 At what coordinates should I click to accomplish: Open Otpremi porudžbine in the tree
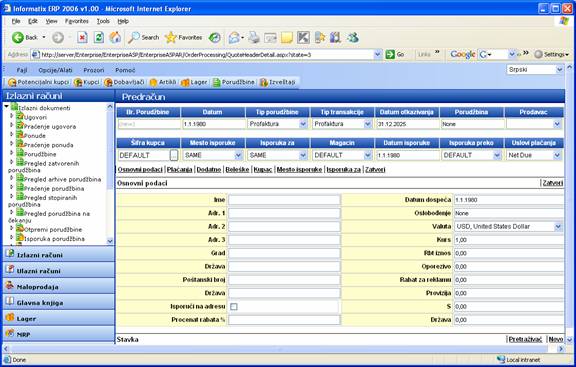(x=53, y=230)
